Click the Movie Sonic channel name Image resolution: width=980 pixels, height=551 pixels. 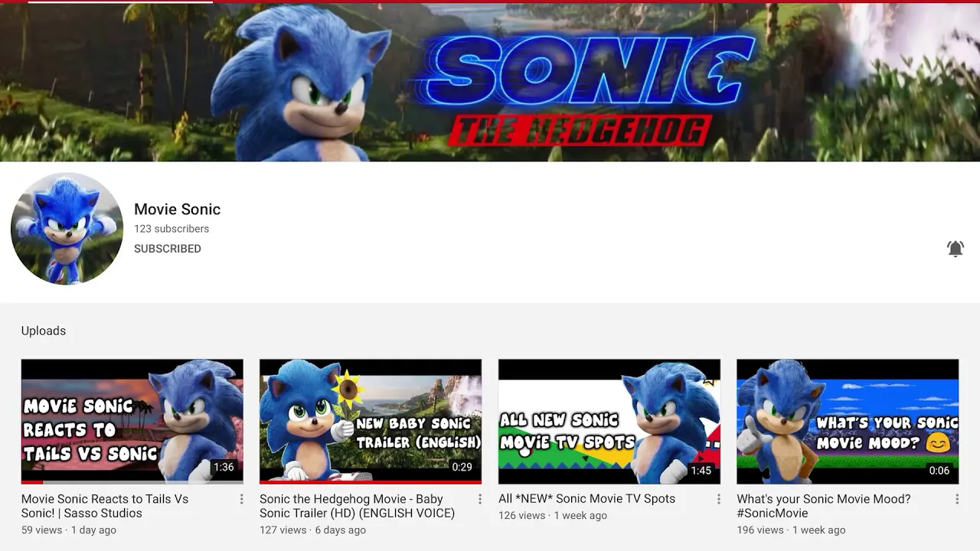click(178, 209)
